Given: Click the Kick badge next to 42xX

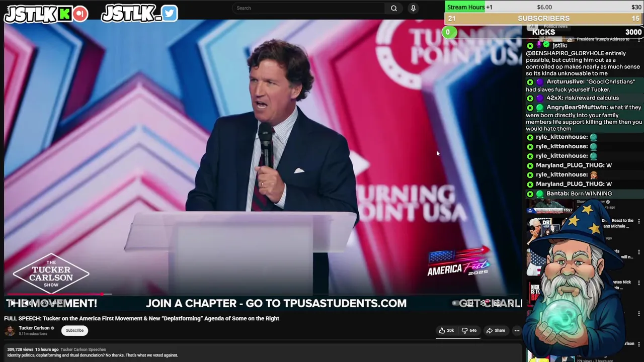Looking at the screenshot, I should click(530, 98).
